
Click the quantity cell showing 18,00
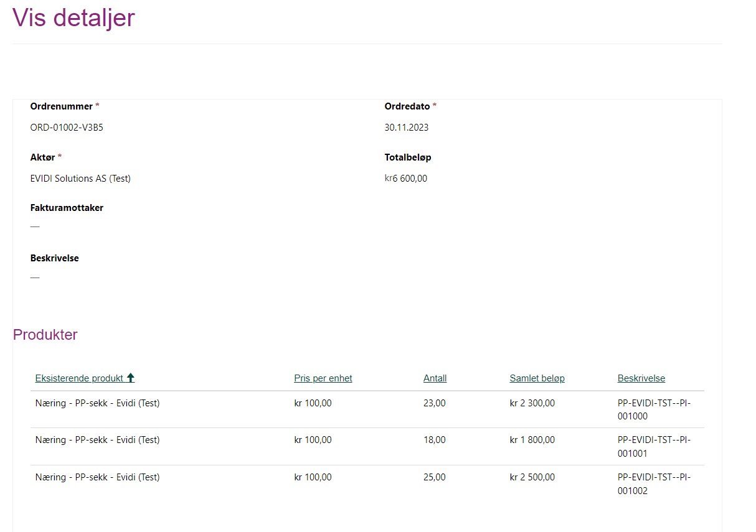pos(434,440)
